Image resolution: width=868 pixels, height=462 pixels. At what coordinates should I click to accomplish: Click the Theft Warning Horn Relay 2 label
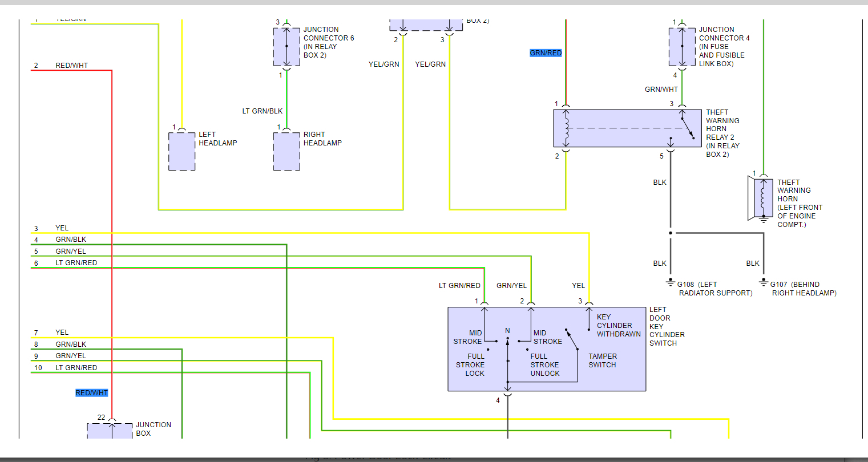click(x=722, y=133)
